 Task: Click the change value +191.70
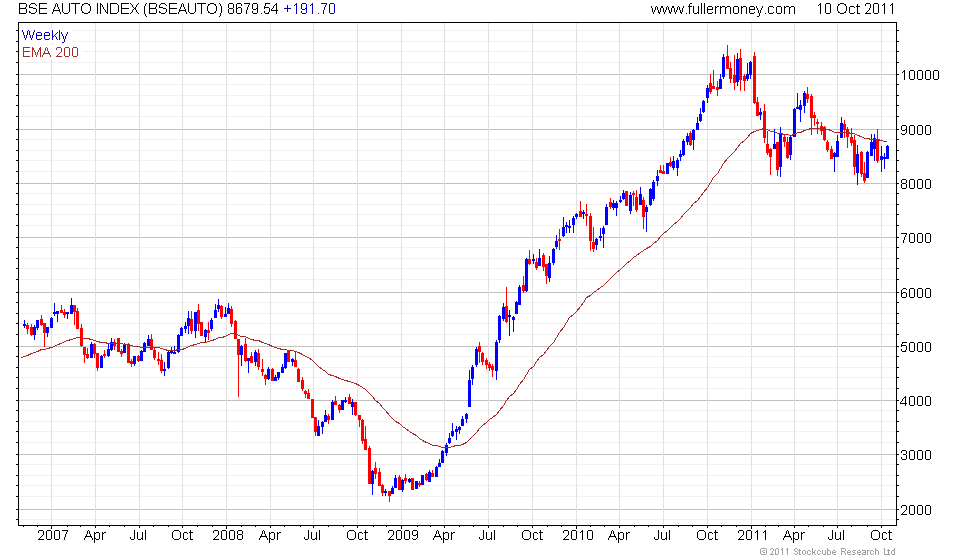pos(309,9)
